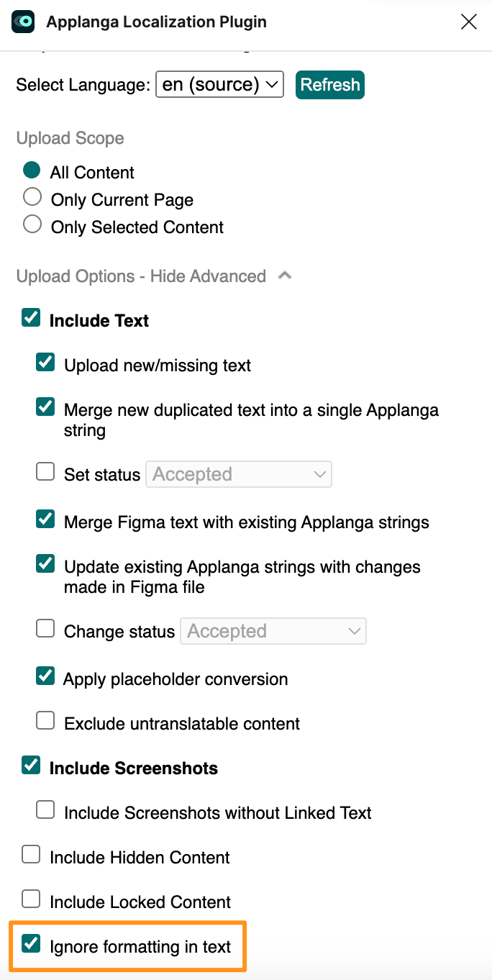492x980 pixels.
Task: Toggle Merge Figma text with existing strings
Action: (x=45, y=520)
